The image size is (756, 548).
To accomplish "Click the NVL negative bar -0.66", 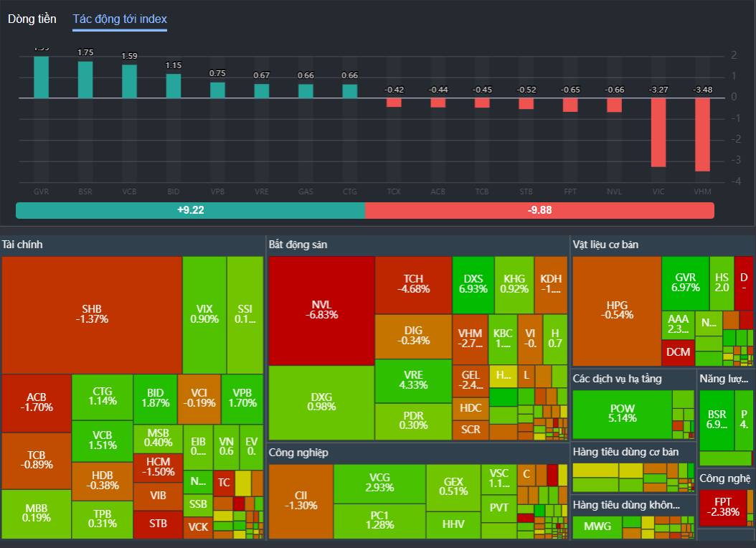I will click(x=614, y=105).
